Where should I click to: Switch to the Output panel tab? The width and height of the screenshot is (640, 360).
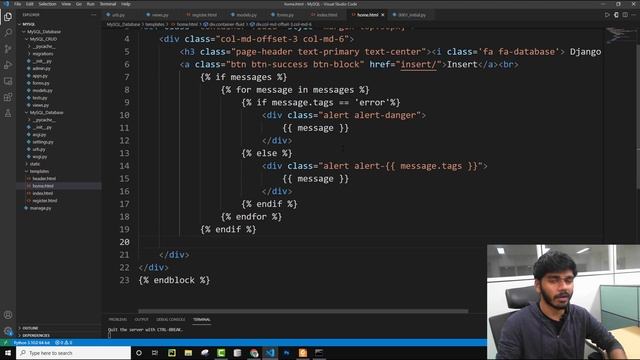(x=141, y=319)
